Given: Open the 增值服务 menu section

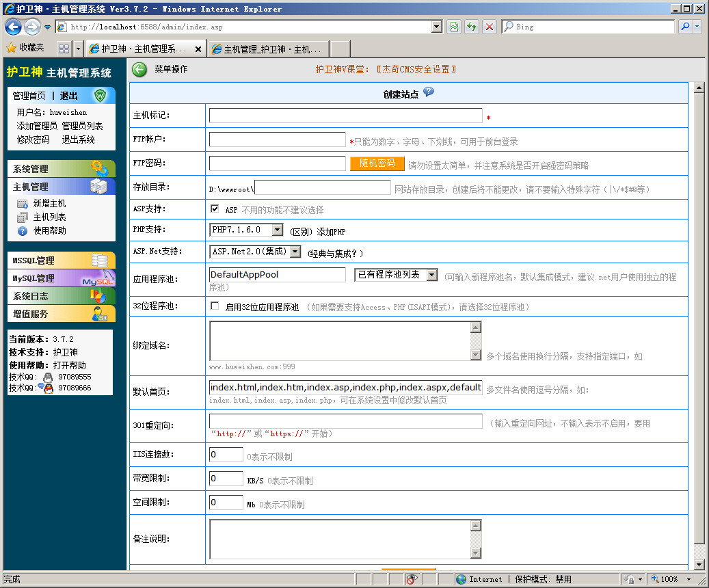Looking at the screenshot, I should pos(62,313).
